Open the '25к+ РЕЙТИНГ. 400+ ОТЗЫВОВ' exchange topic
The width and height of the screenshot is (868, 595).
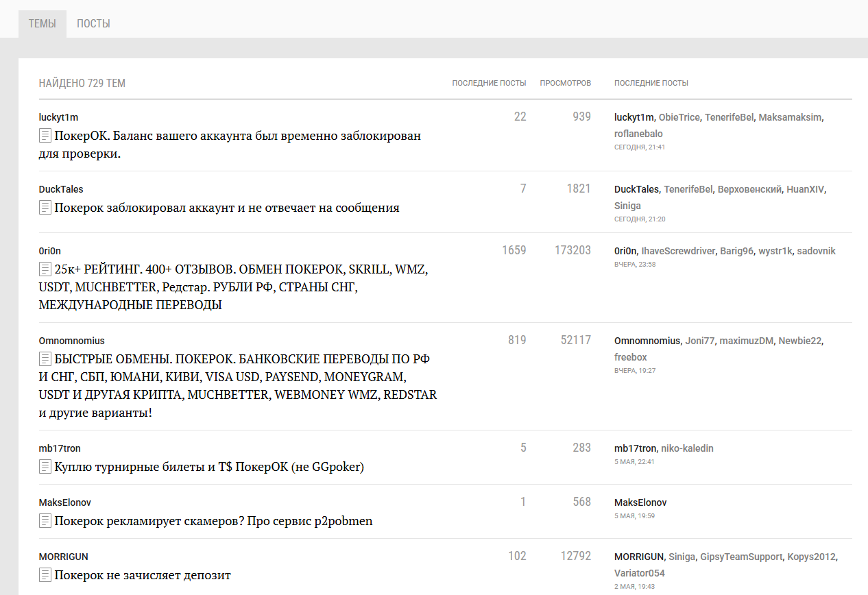coord(234,287)
